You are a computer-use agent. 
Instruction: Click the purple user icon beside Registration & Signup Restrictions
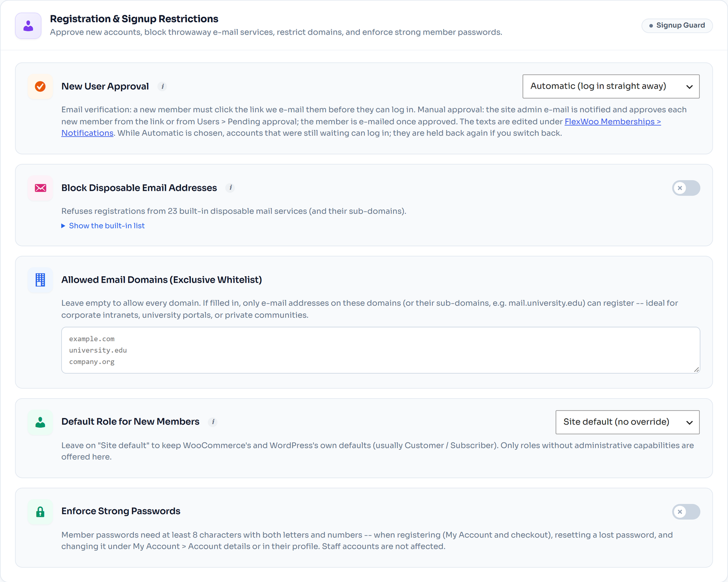coord(28,26)
